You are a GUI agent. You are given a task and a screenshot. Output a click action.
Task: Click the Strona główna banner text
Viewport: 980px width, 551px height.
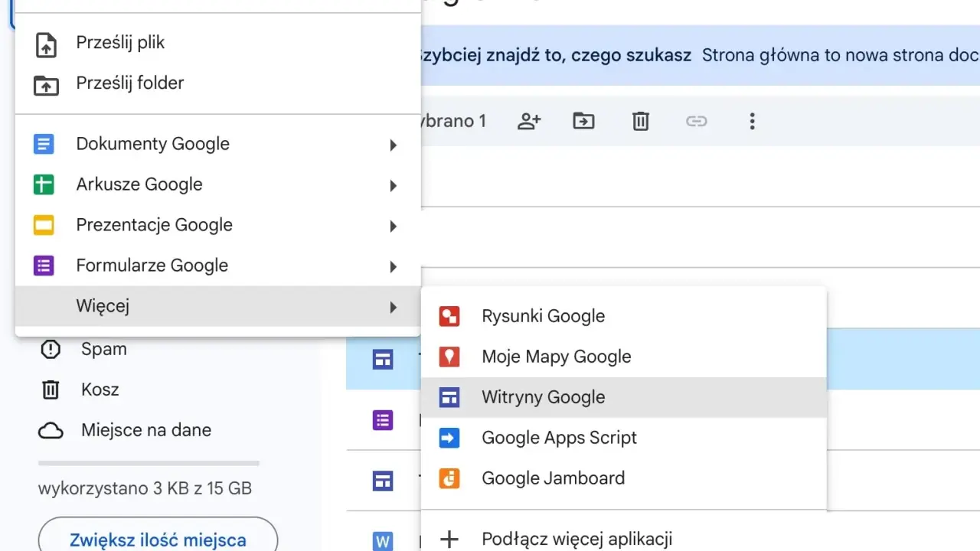pos(841,55)
